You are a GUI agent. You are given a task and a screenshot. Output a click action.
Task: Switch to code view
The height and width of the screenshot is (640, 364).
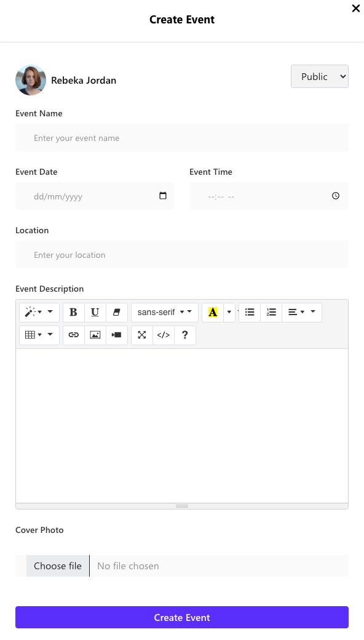pos(164,335)
